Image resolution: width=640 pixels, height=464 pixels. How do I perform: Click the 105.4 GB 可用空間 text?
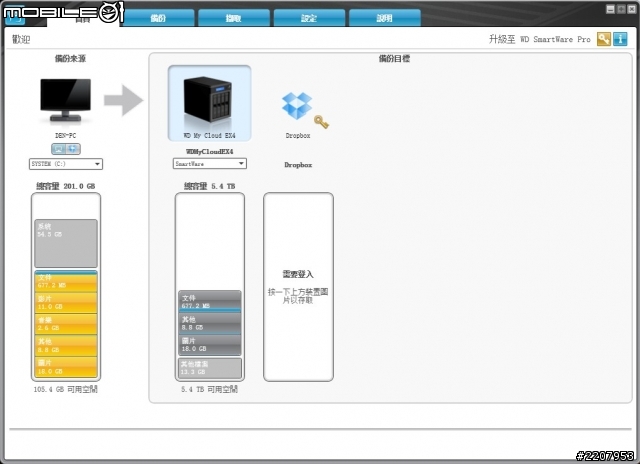tap(66, 389)
